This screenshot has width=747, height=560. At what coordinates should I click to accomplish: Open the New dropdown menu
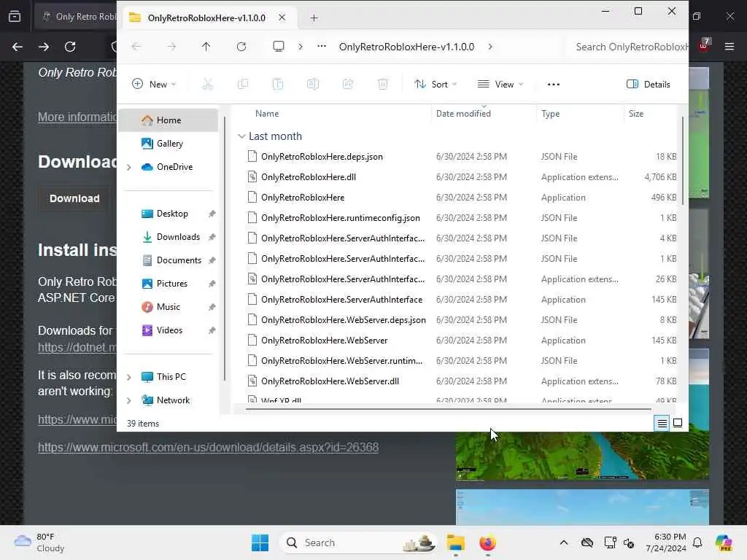coord(154,85)
